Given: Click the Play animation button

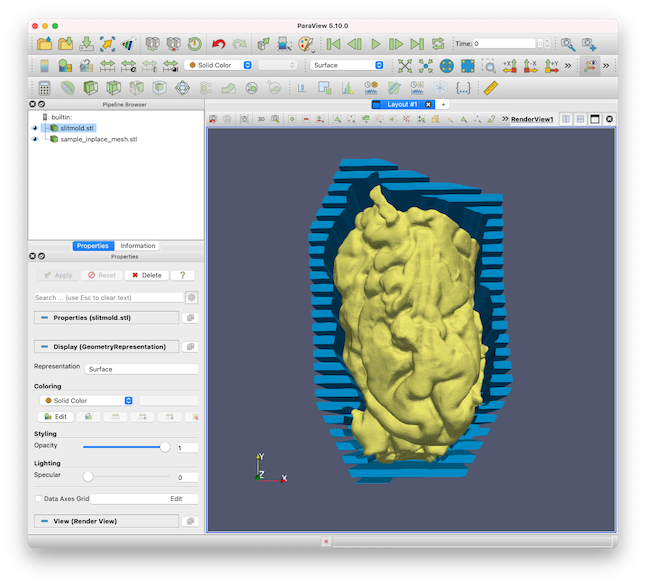Looking at the screenshot, I should (x=375, y=44).
